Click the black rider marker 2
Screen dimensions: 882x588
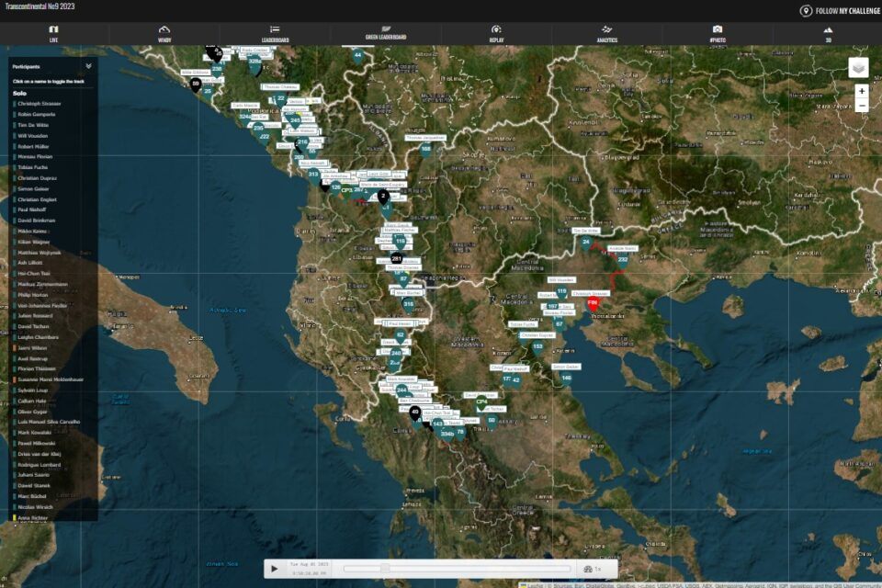383,197
